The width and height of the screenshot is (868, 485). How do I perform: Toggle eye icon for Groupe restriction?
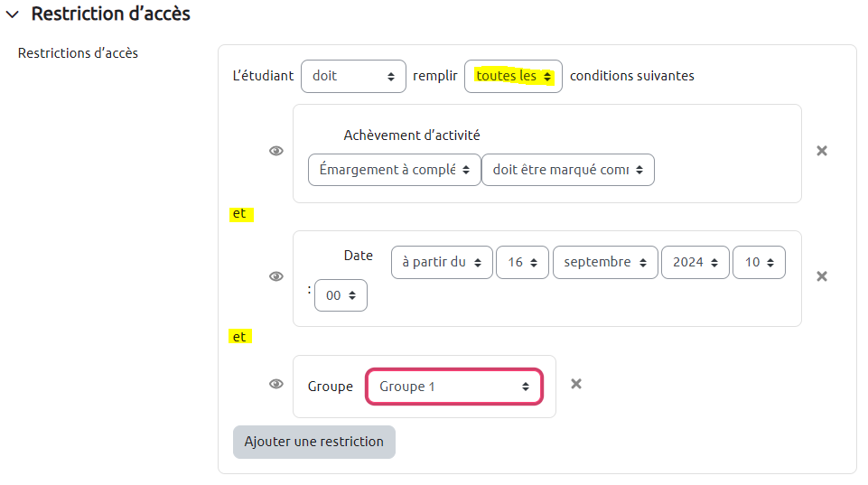point(276,384)
